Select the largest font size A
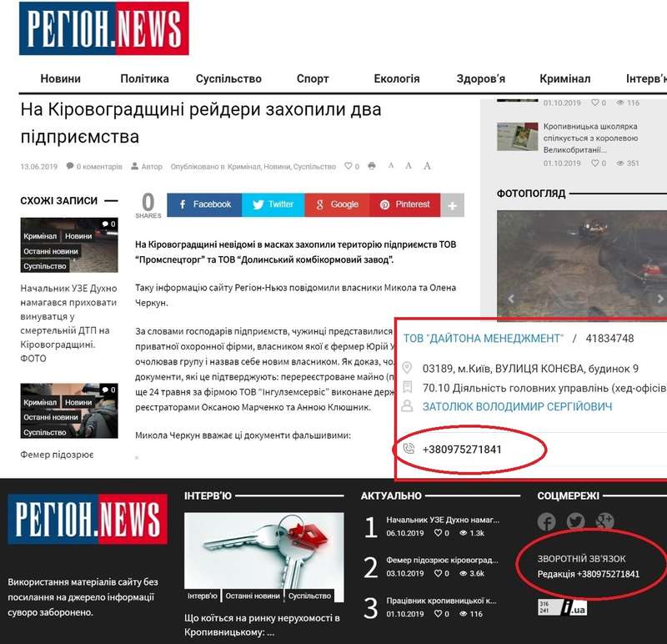Image resolution: width=667 pixels, height=644 pixels. [427, 165]
